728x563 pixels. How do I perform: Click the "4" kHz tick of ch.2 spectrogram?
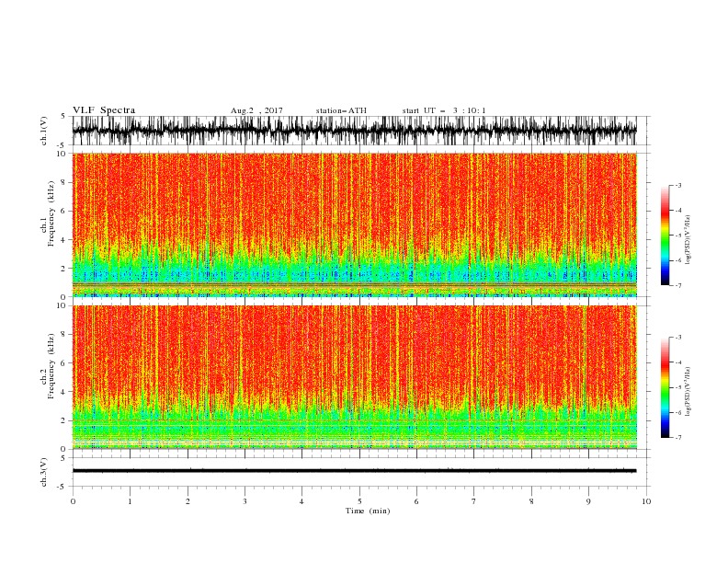(x=63, y=392)
